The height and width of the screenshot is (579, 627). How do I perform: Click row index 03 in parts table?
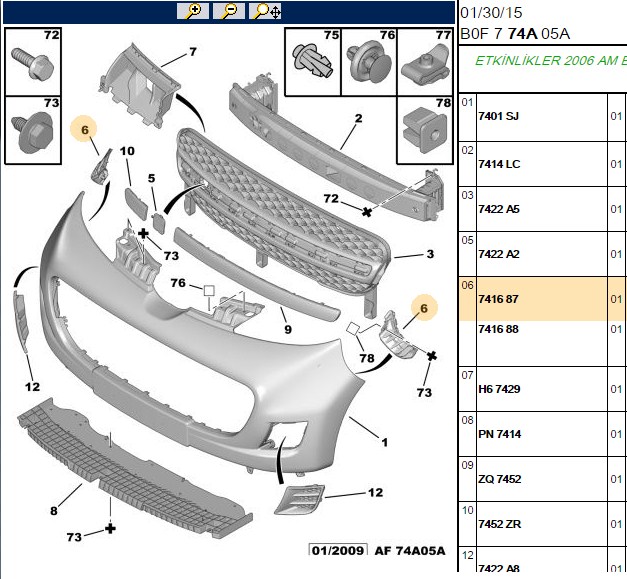pos(467,196)
